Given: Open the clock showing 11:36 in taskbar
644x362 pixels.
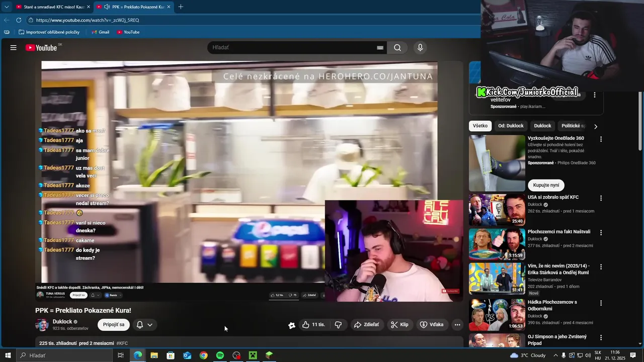Looking at the screenshot, I should coord(615,355).
